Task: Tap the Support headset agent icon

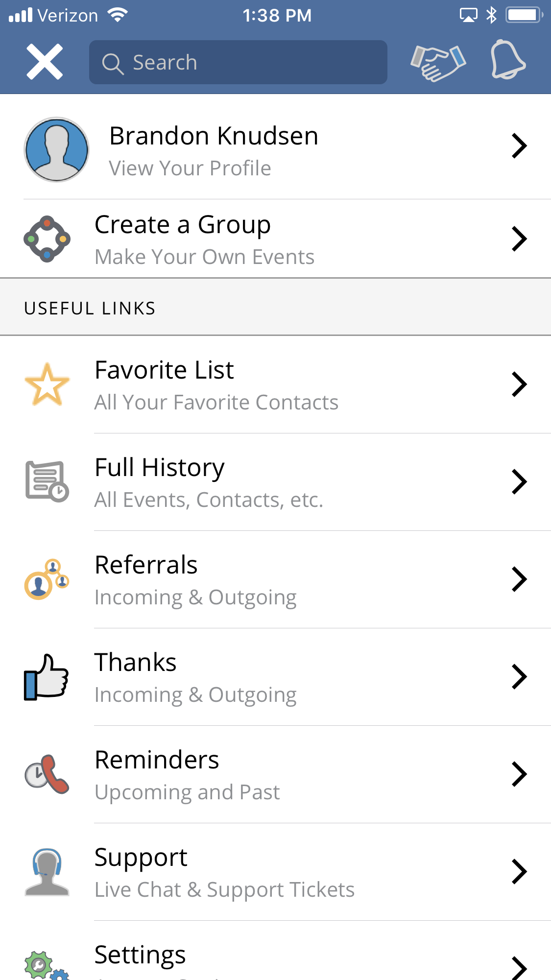Action: pos(47,872)
